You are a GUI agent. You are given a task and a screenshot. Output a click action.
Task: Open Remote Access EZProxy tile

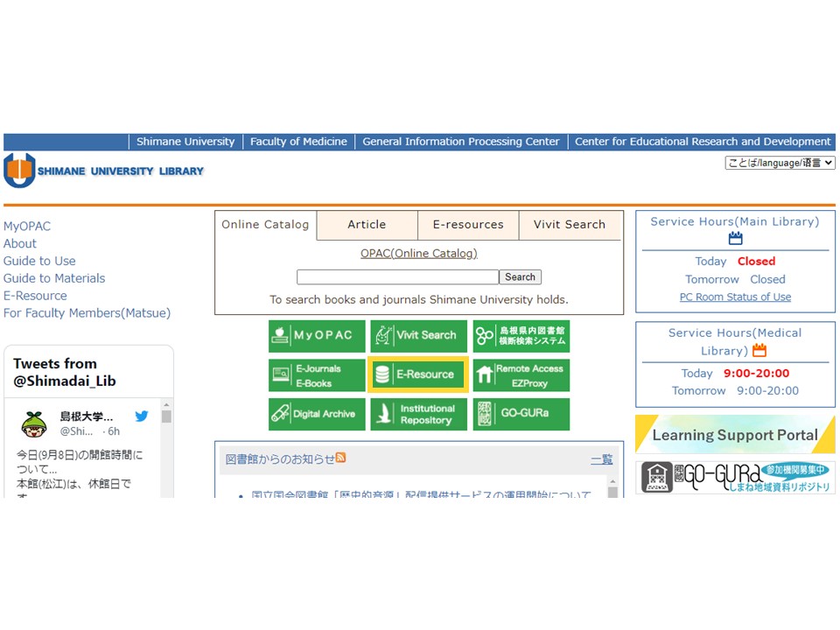[x=521, y=375]
